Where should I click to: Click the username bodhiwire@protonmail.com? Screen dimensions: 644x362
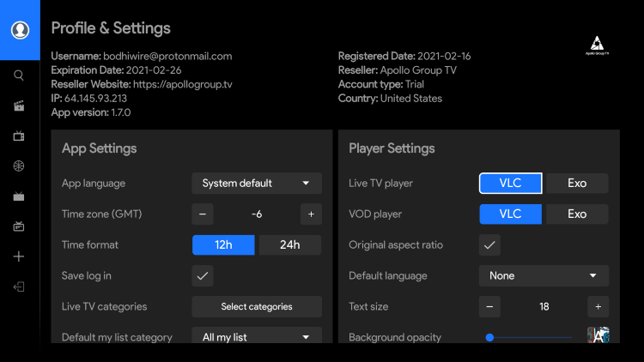pos(167,57)
